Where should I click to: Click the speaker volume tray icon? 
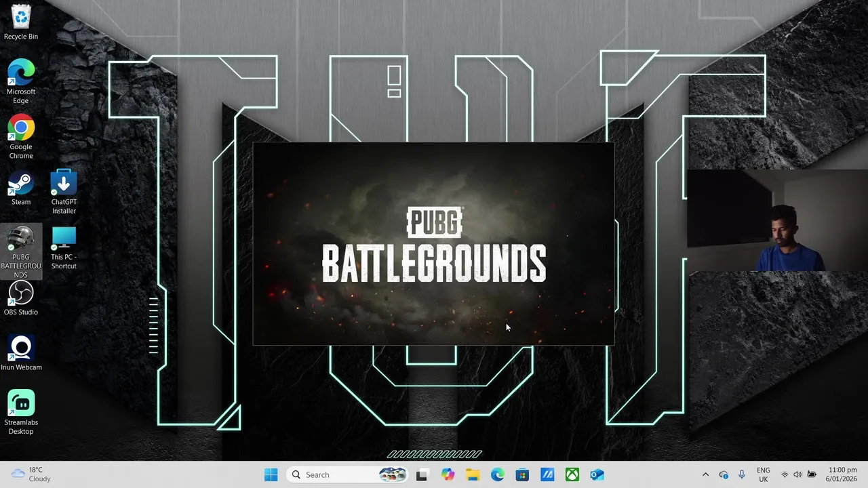click(797, 474)
